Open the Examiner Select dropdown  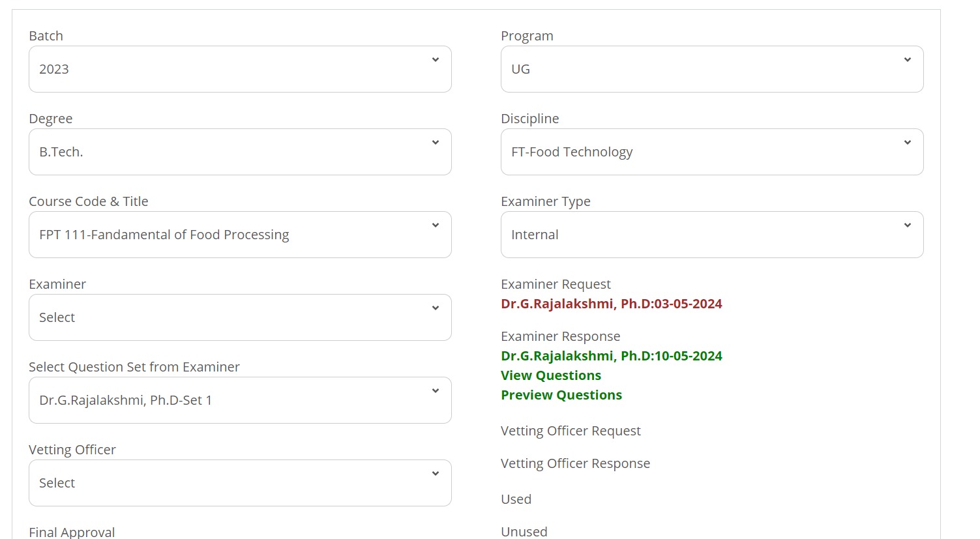point(240,317)
